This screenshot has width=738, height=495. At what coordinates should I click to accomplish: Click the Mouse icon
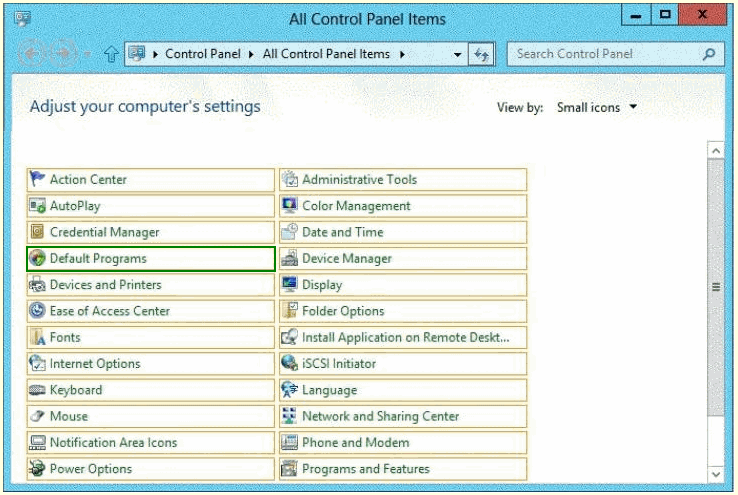coord(37,416)
